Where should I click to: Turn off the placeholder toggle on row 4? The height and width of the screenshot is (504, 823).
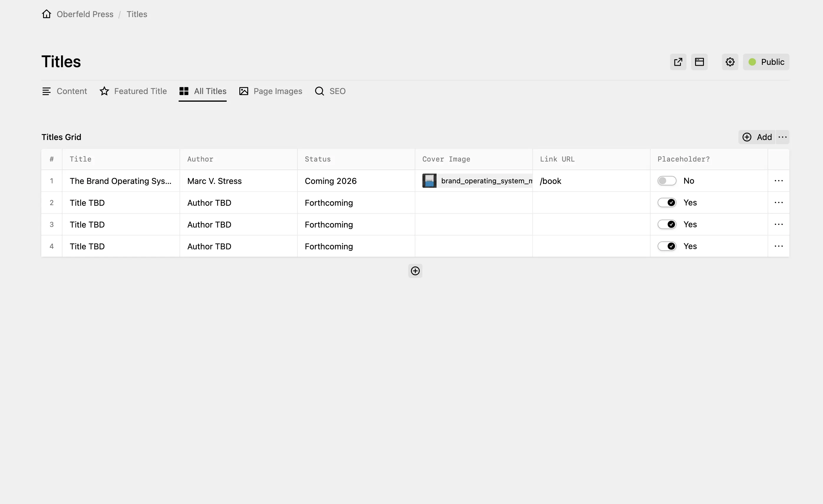[x=667, y=246]
